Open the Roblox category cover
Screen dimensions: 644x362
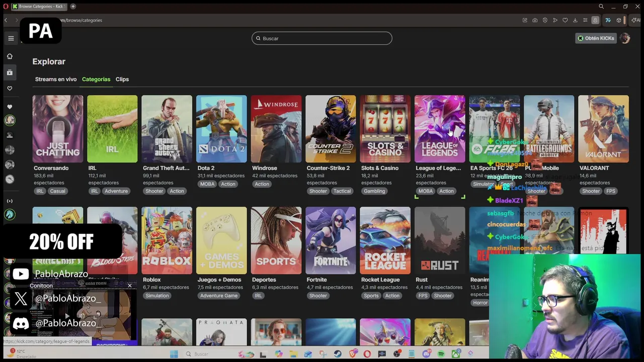167,240
